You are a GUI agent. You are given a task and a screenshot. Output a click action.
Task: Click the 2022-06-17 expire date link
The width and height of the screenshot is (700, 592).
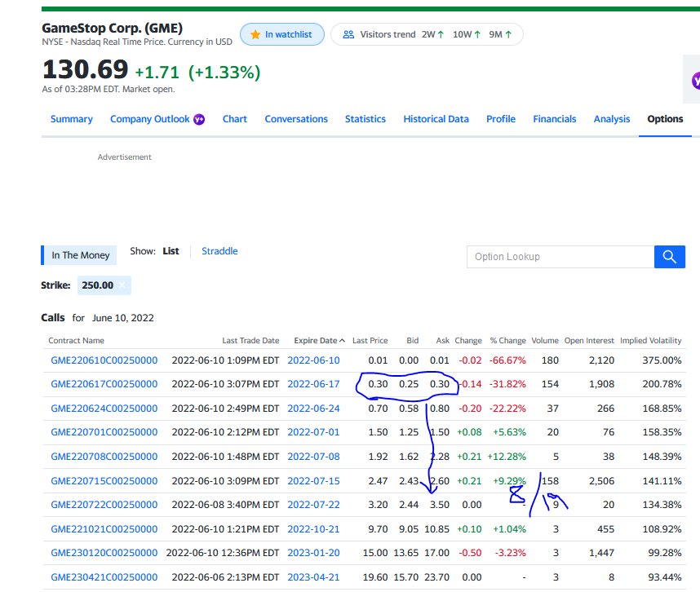313,384
